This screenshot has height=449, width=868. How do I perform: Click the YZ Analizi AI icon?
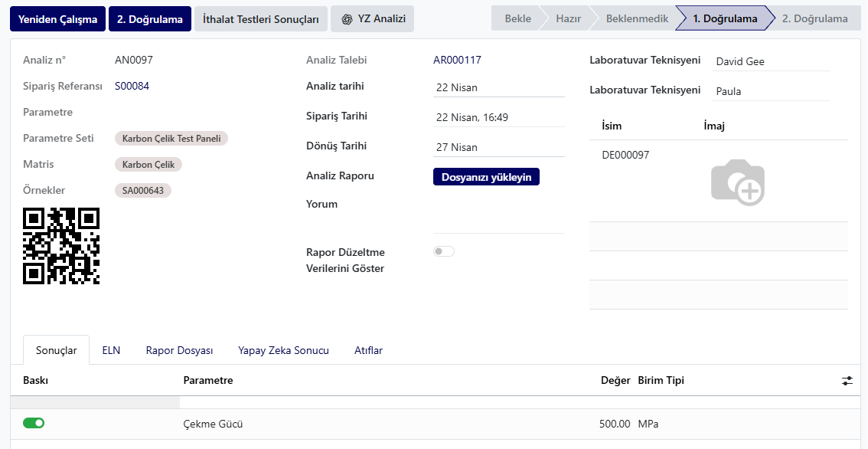point(347,19)
